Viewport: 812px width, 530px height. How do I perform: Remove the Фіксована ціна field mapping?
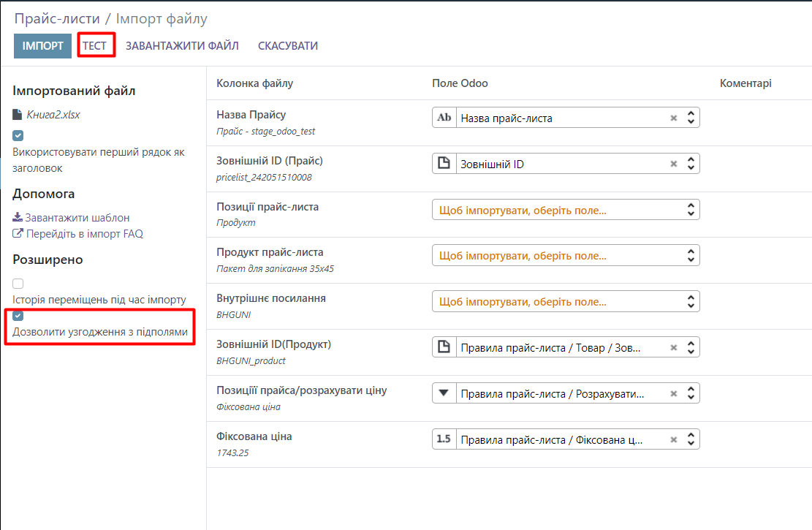[674, 440]
